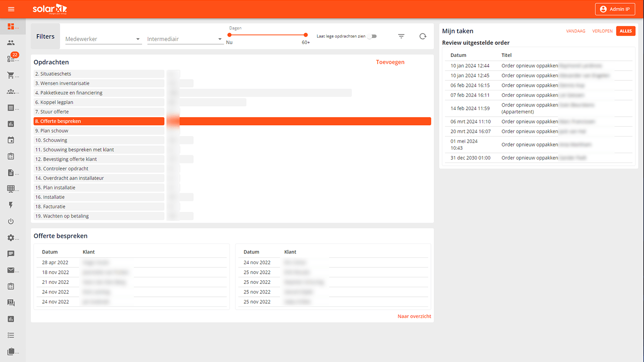Open the receipt list icon in the sidebar
The height and width of the screenshot is (362, 644).
coord(11,108)
